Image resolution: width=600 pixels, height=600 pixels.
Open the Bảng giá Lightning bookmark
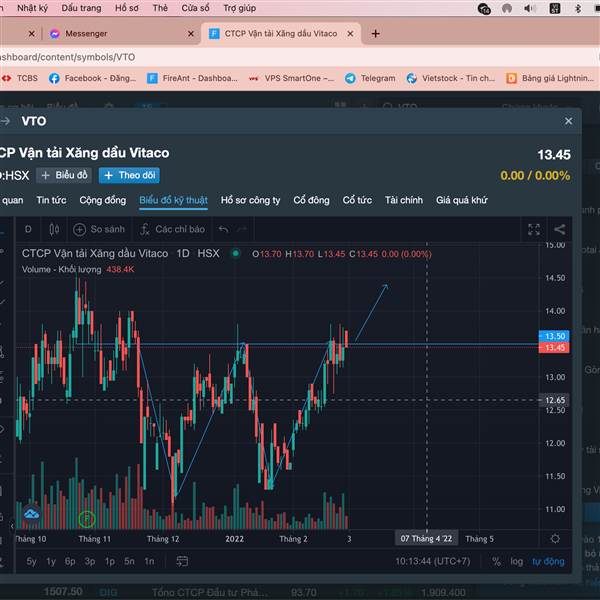coord(550,78)
